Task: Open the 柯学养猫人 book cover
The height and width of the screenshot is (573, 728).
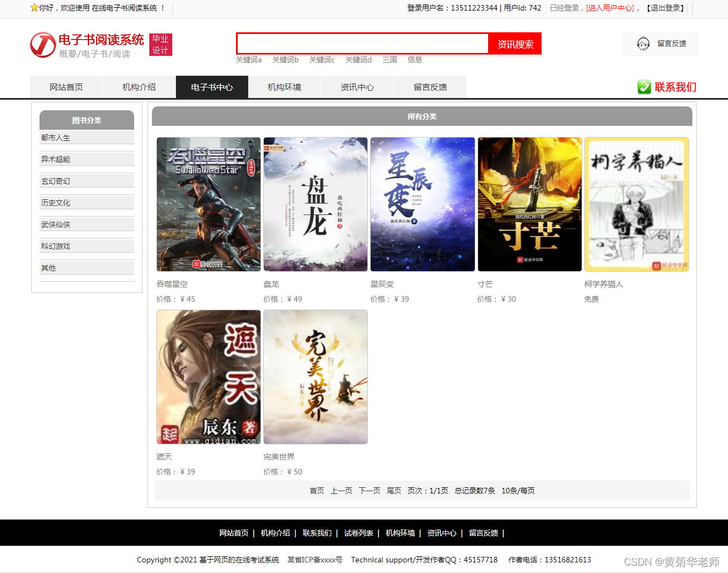Action: [x=637, y=204]
